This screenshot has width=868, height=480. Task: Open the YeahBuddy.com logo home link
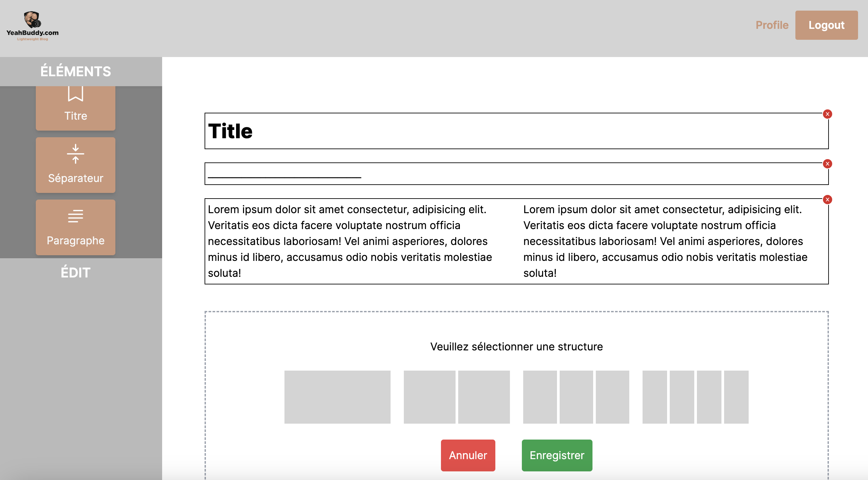point(32,26)
